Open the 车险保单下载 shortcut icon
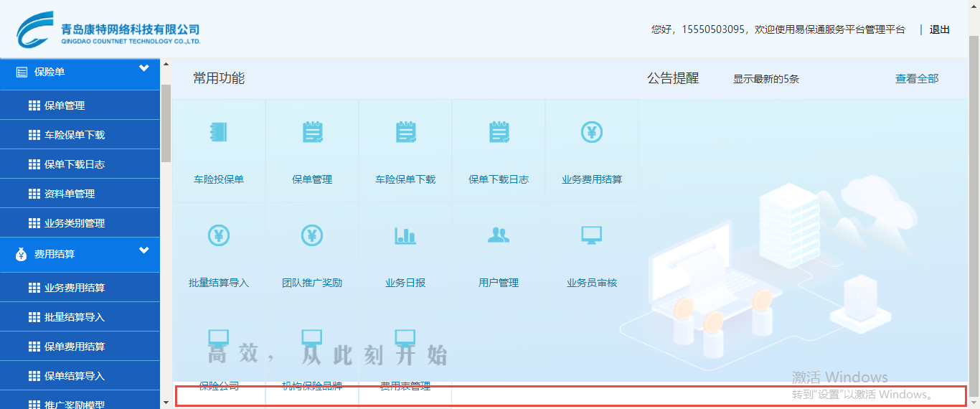Screen dimensions: 980x409 [x=405, y=132]
